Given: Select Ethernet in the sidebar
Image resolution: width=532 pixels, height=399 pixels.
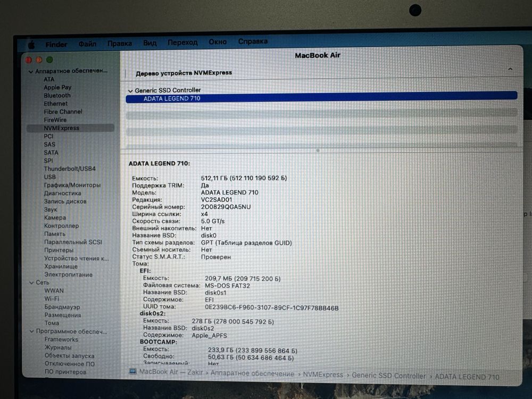Looking at the screenshot, I should [x=56, y=104].
